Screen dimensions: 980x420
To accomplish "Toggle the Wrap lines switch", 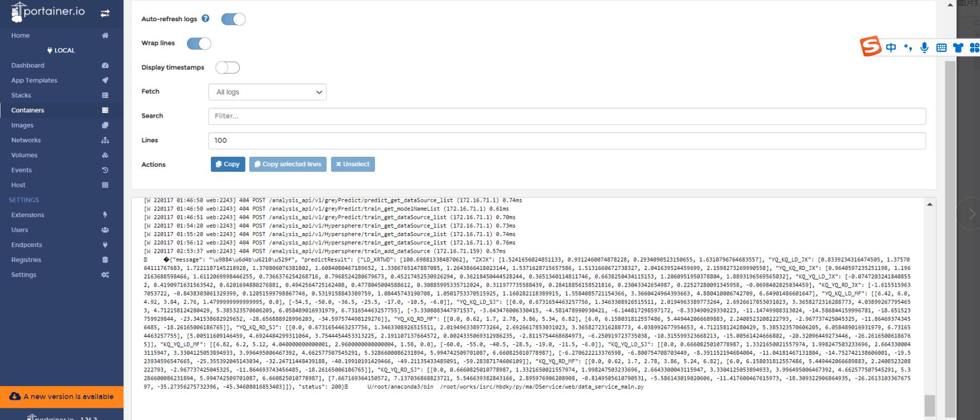I will pyautogui.click(x=199, y=44).
